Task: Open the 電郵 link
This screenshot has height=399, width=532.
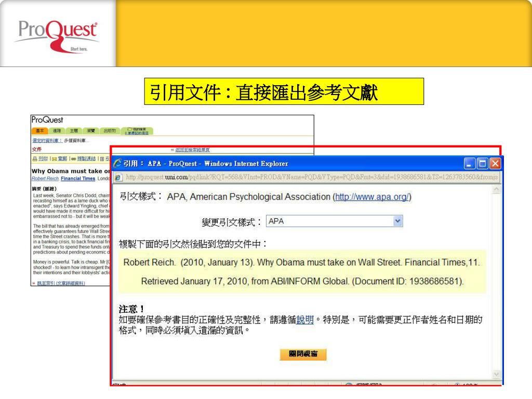Action: point(62,158)
